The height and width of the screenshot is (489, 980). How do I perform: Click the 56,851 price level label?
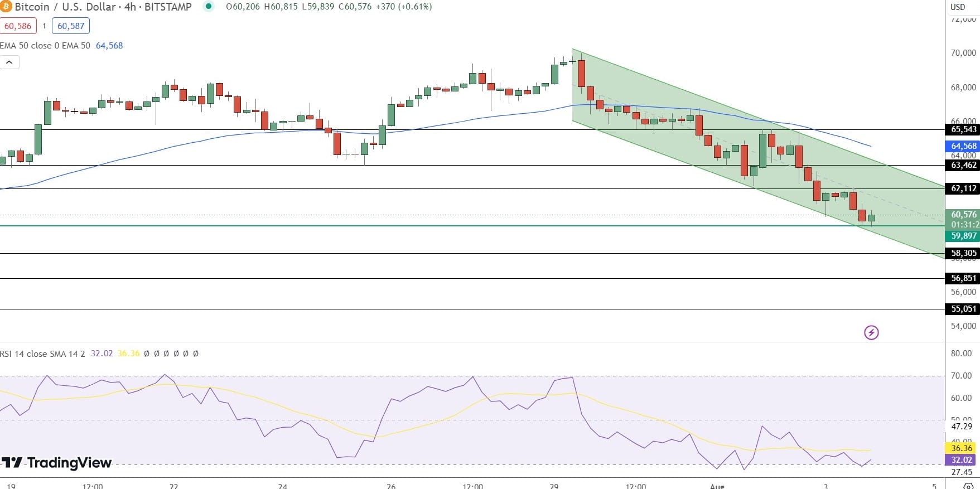pyautogui.click(x=963, y=278)
